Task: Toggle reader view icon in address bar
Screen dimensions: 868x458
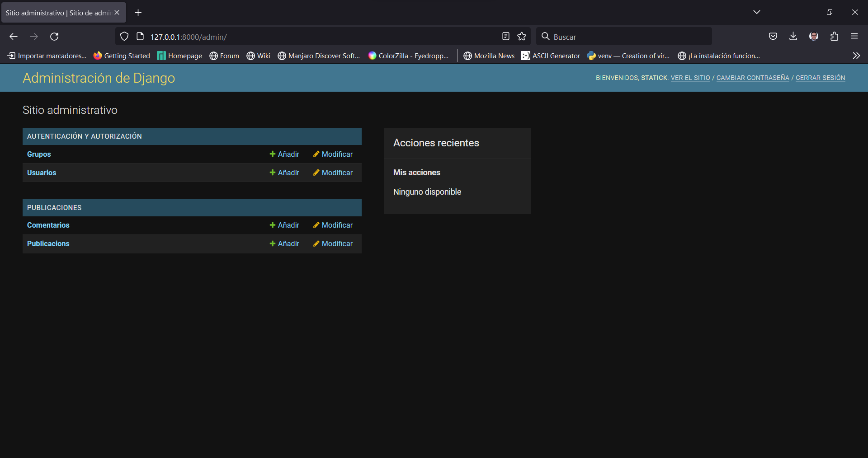Action: [x=506, y=37]
